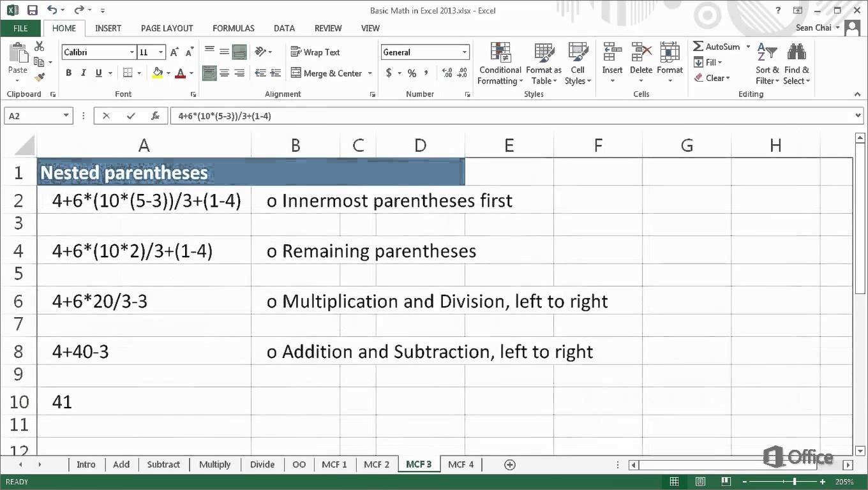Decrease decimal places
868x490 pixels.
(463, 73)
